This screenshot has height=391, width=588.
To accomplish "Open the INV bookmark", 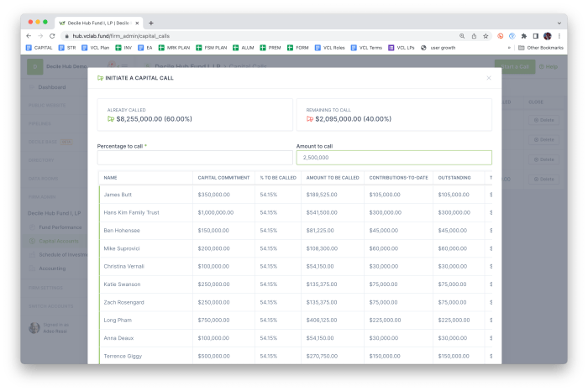I will pyautogui.click(x=123, y=48).
